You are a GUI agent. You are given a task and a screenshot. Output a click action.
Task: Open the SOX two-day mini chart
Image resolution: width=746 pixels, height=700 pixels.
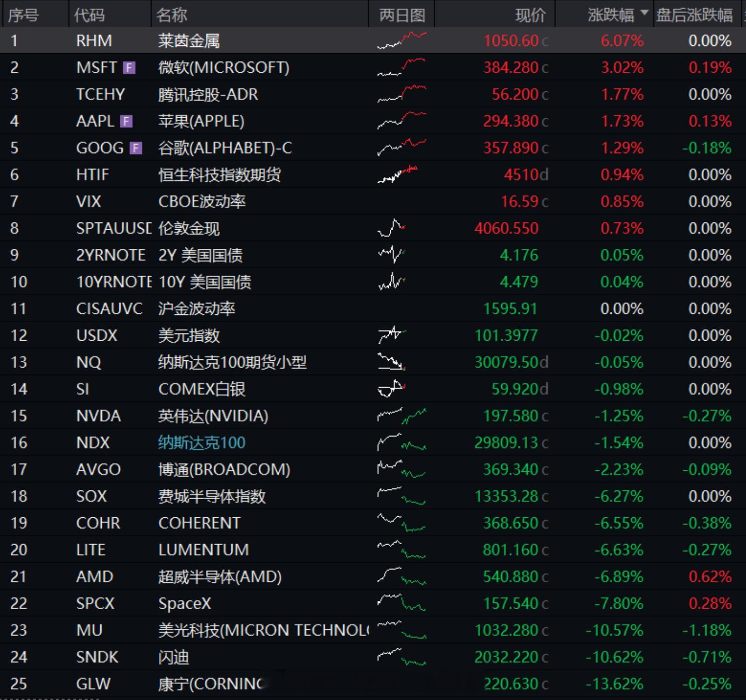coord(402,496)
